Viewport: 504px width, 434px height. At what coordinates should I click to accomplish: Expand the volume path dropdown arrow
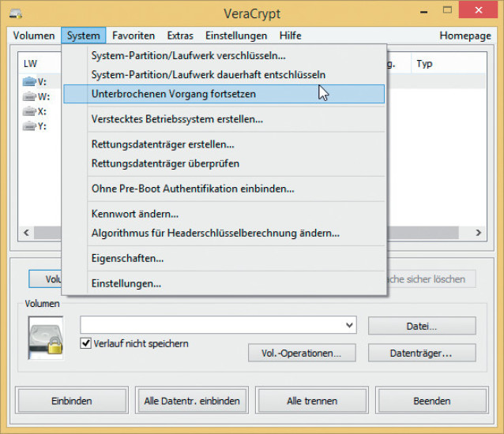tap(349, 325)
